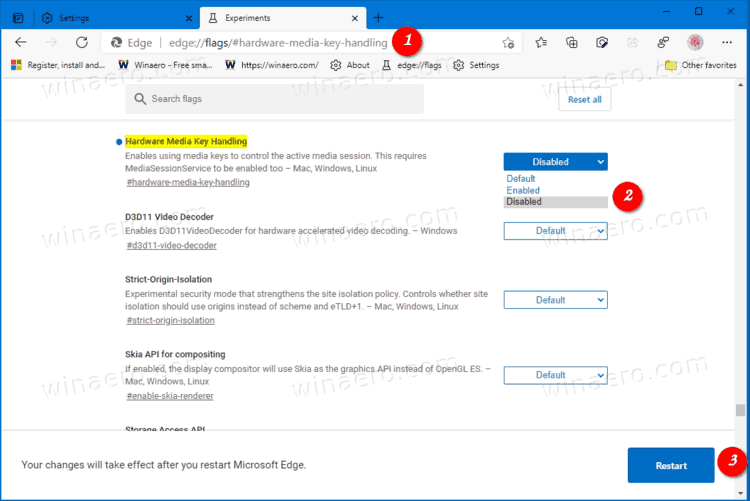750x501 pixels.
Task: Open a new tab with plus button
Action: pyautogui.click(x=378, y=18)
